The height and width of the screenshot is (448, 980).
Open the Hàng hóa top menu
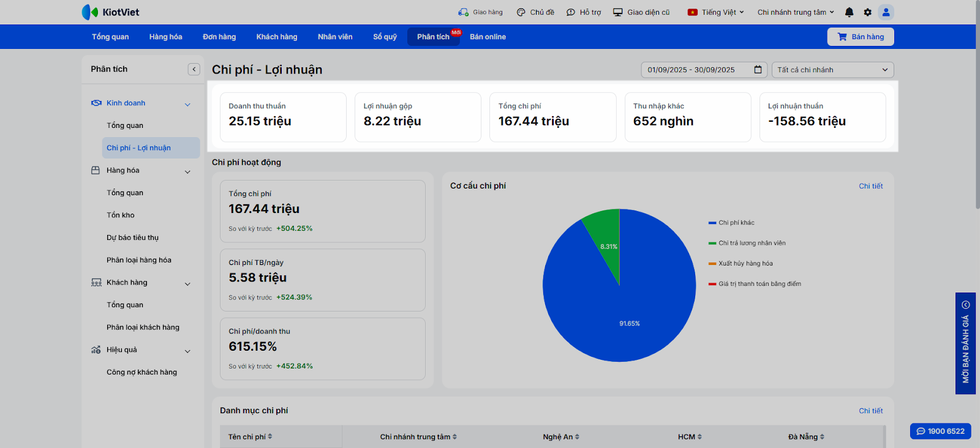165,37
